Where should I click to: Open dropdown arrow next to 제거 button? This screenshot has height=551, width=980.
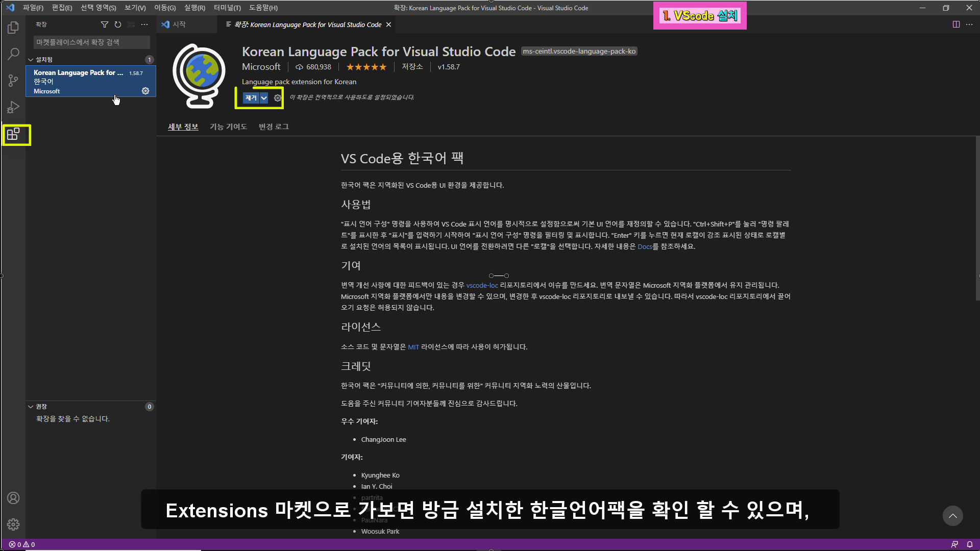click(x=264, y=98)
